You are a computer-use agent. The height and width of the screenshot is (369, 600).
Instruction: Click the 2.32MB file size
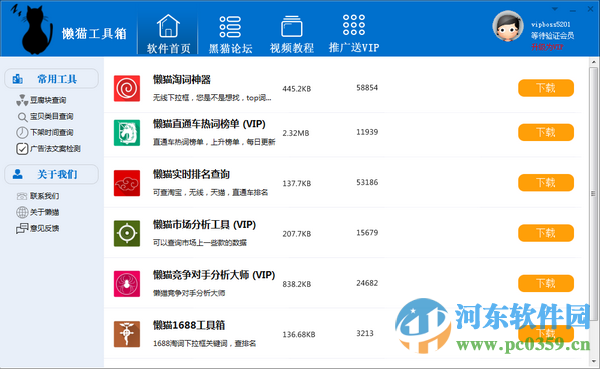(x=296, y=133)
